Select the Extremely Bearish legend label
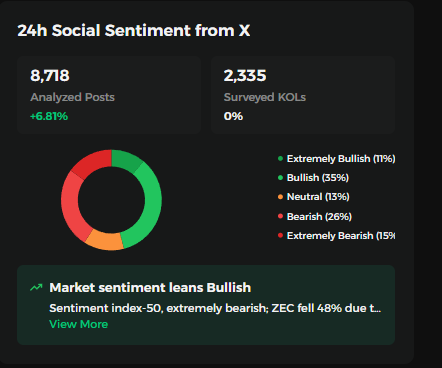The height and width of the screenshot is (368, 442). [x=341, y=236]
